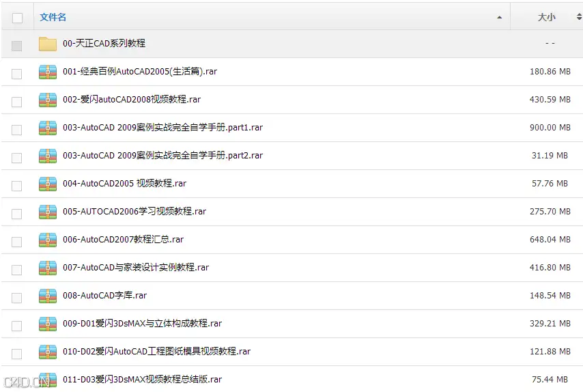This screenshot has width=583, height=392.
Task: Click the sort arrows beside 大小 column
Action: point(579,17)
